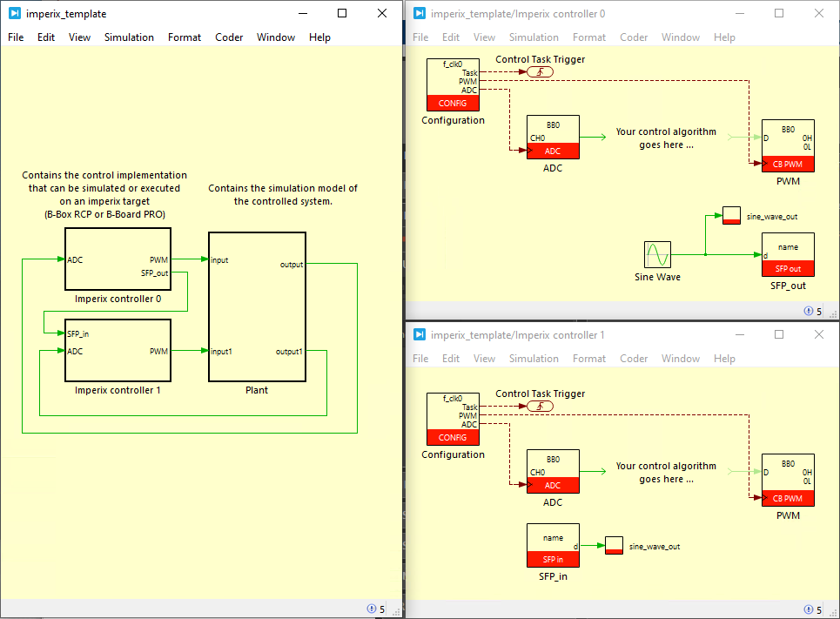840x619 pixels.
Task: Click 'Contains the control implementation' annotation text
Action: 104,194
